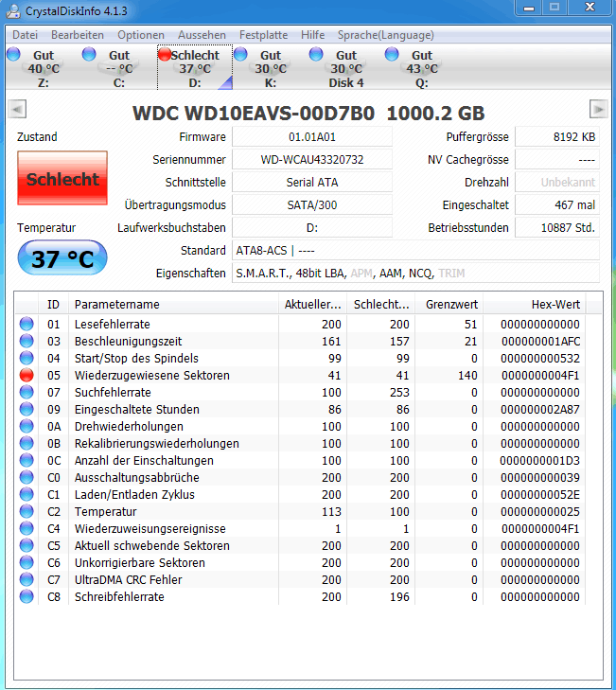Select the Q: drive tab
Image resolution: width=616 pixels, height=690 pixels.
(422, 68)
